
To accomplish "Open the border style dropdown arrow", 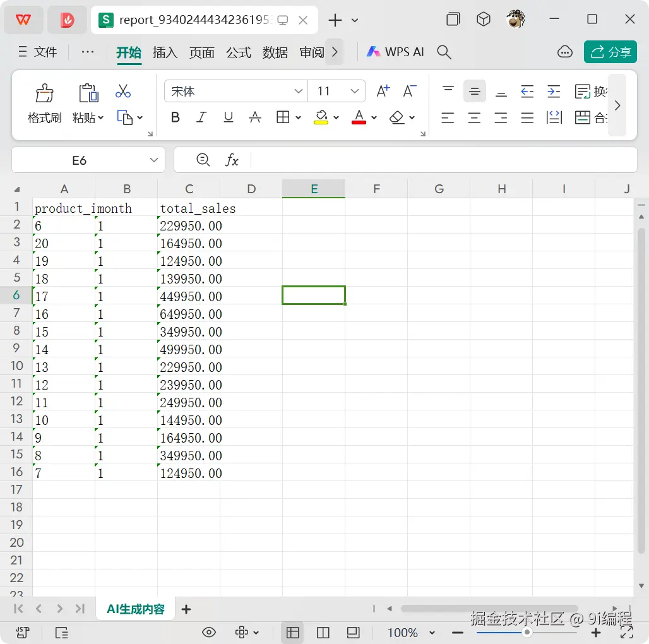I will (x=298, y=118).
